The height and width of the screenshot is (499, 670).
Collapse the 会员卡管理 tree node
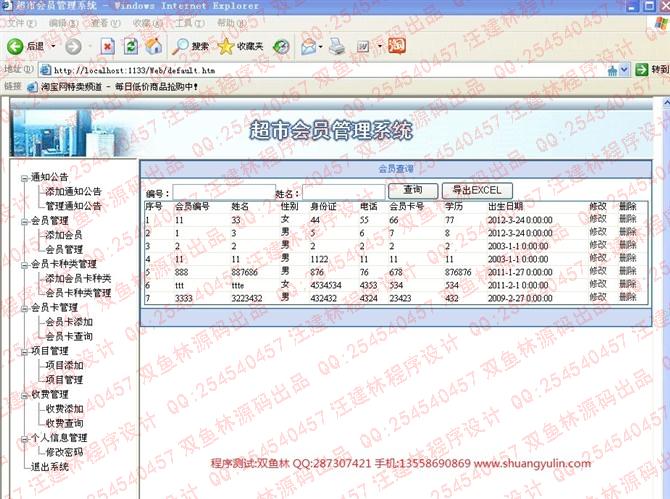(x=25, y=308)
